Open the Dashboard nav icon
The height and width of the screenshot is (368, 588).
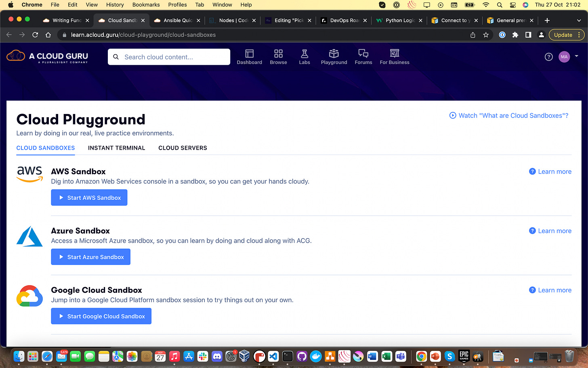click(x=249, y=57)
